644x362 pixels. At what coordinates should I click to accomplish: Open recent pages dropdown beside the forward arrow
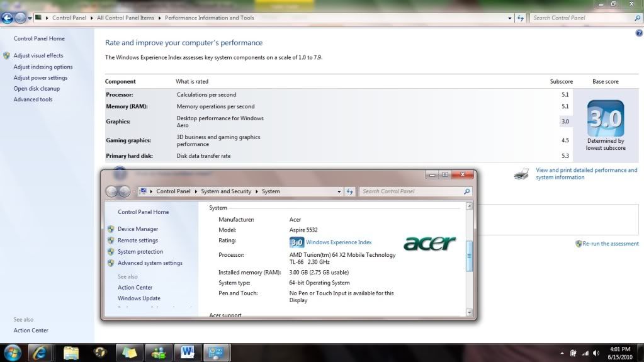pos(30,18)
